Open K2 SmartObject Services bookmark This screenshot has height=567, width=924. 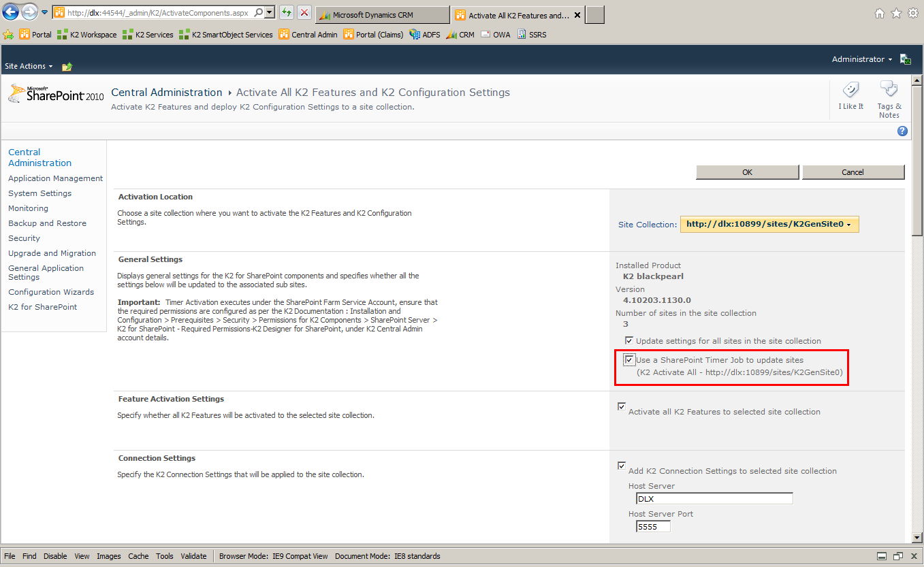pyautogui.click(x=226, y=35)
